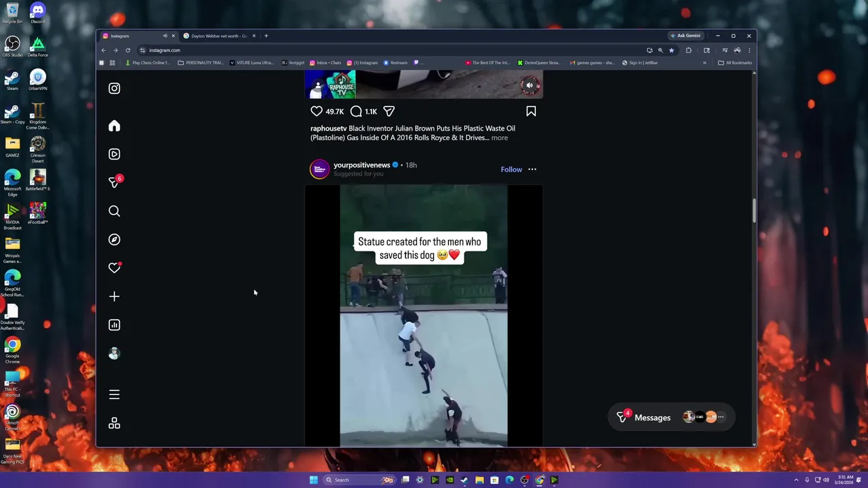The image size is (868, 488).
Task: Click the yourpositivenews profile picture
Action: point(319,169)
